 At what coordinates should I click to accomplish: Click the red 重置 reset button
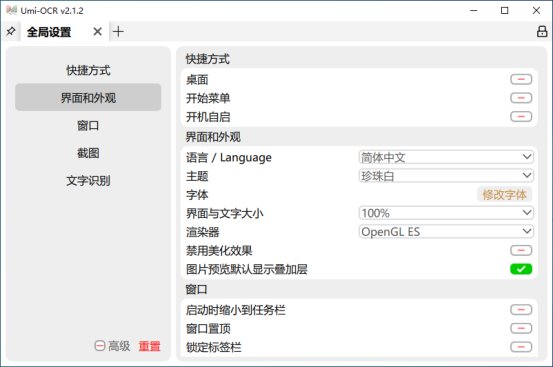pos(149,346)
